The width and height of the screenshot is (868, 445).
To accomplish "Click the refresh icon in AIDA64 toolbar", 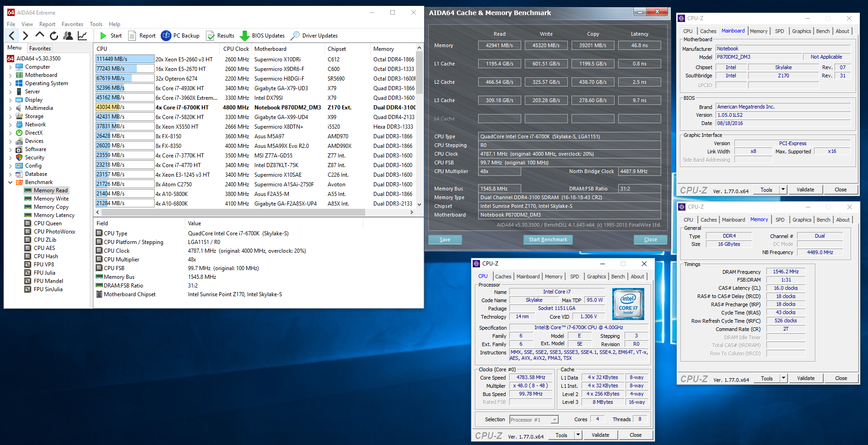I will [54, 36].
